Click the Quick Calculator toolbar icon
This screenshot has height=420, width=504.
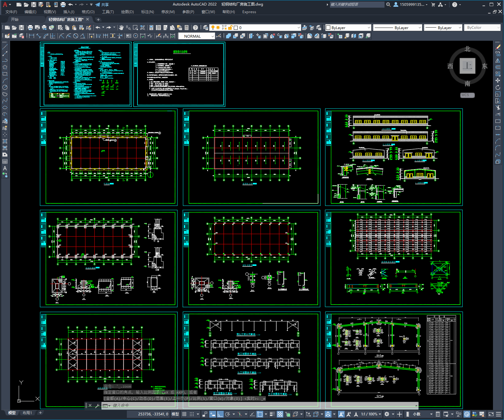[x=187, y=28]
